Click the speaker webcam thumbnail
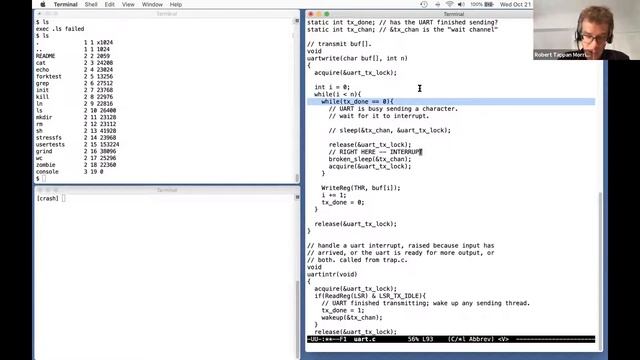The width and height of the screenshot is (640, 360). [x=587, y=30]
